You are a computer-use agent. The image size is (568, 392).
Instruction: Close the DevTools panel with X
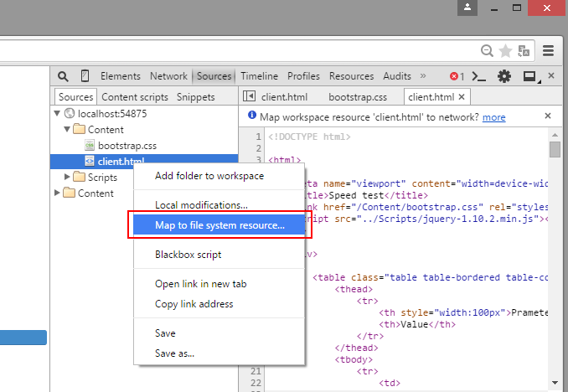551,75
